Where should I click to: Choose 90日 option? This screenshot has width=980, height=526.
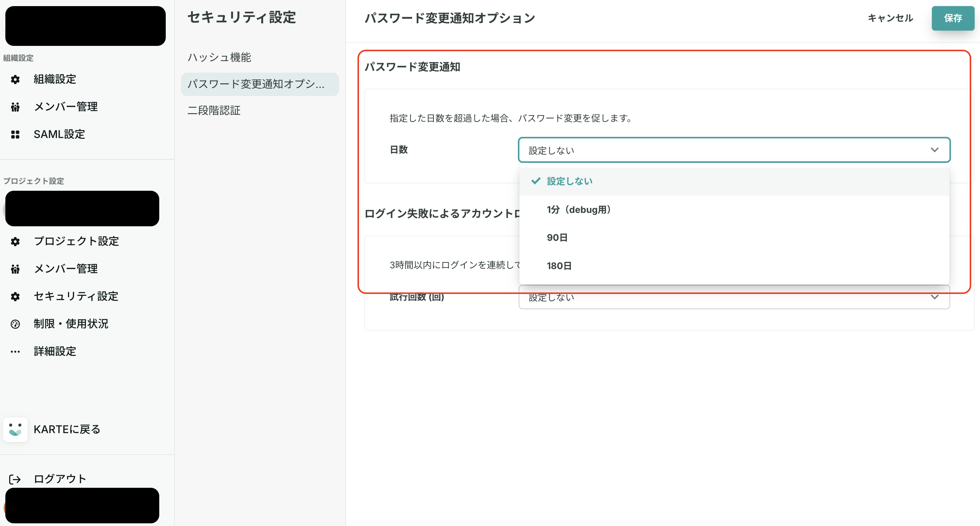tap(734, 238)
